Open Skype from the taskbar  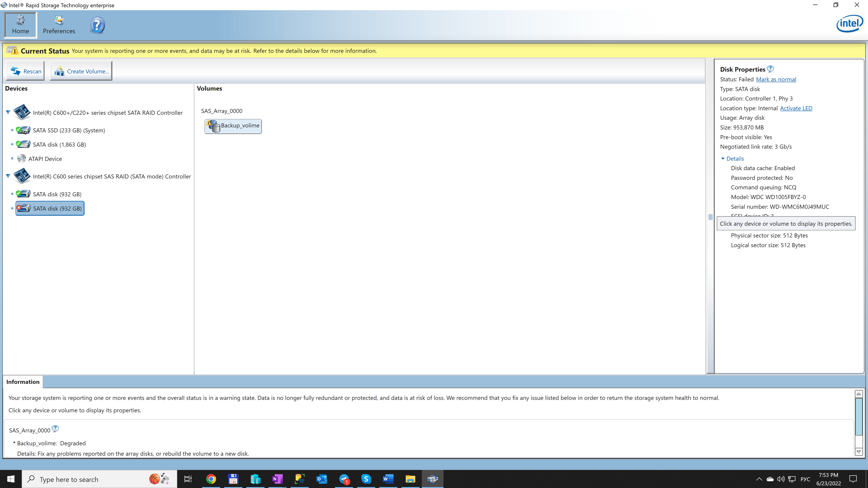pos(366,479)
